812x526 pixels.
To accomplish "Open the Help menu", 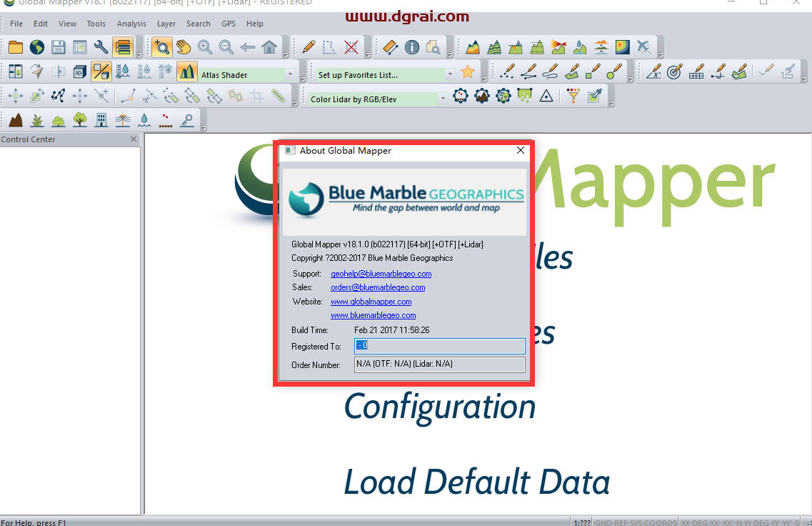I will point(255,24).
